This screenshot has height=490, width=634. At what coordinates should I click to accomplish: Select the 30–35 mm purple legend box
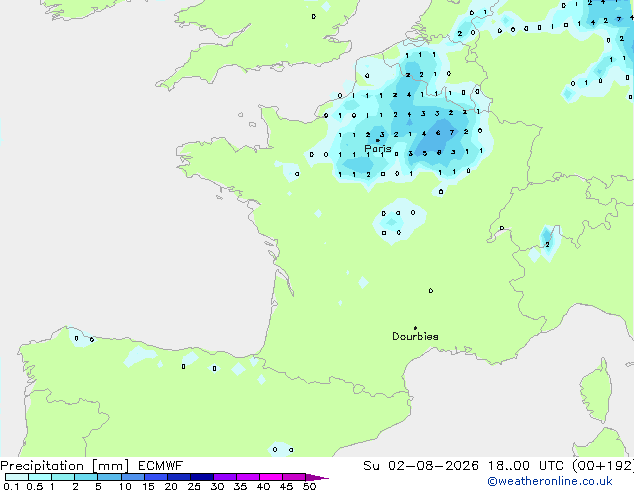pyautogui.click(x=225, y=477)
